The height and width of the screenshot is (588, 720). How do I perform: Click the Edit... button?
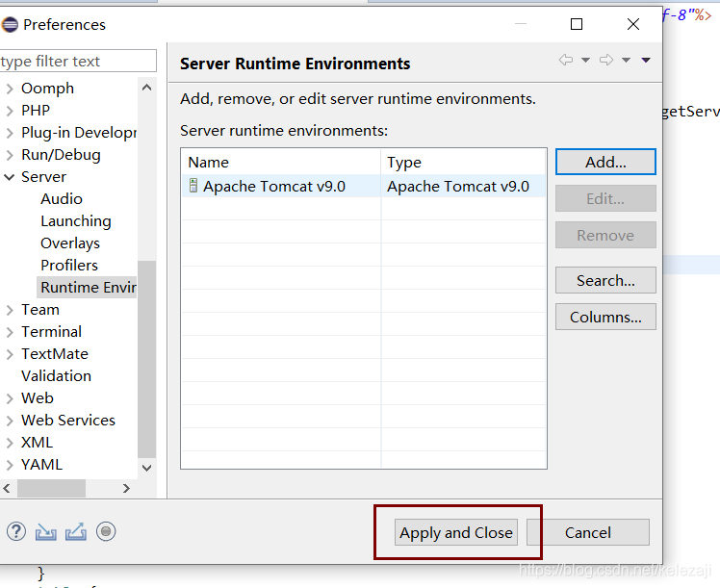click(605, 198)
